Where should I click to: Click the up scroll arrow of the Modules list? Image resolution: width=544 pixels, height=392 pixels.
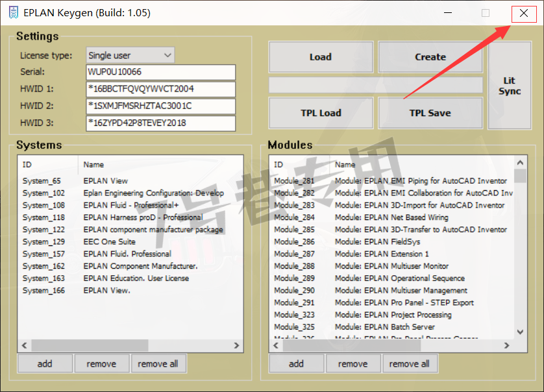click(520, 162)
